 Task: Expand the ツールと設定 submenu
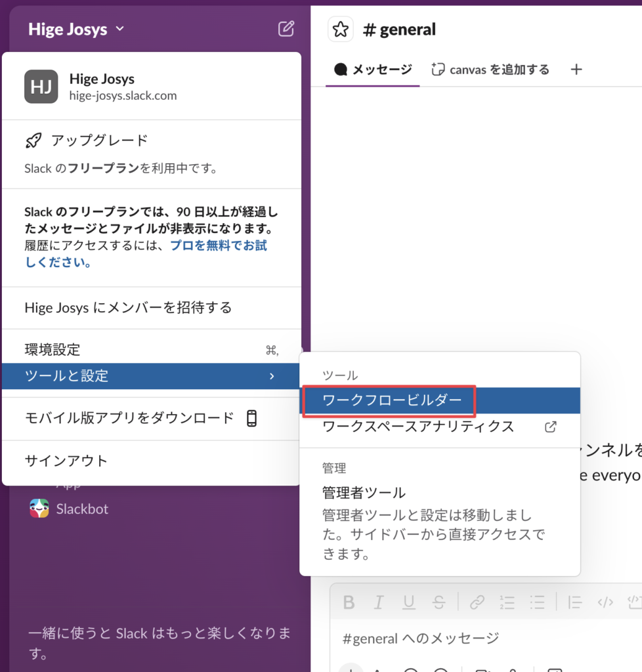point(151,376)
